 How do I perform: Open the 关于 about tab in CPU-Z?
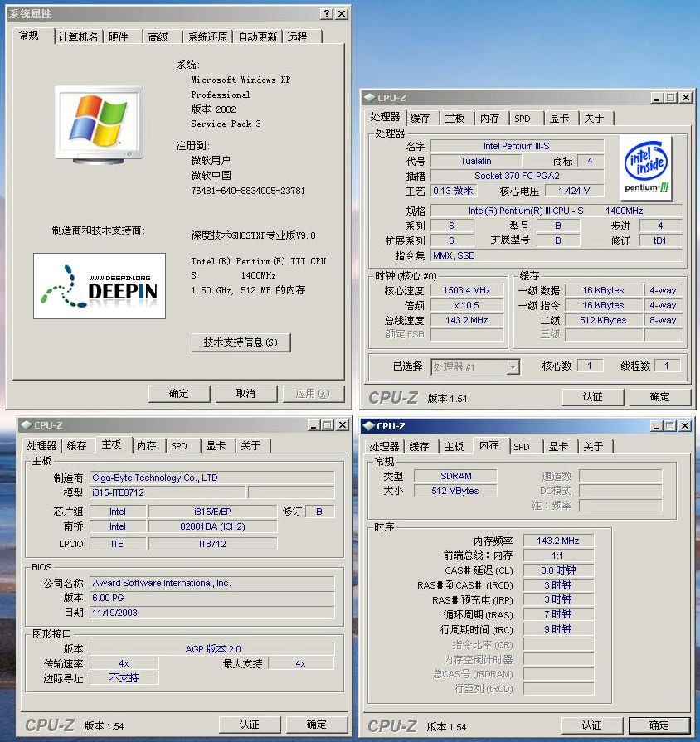tap(595, 119)
